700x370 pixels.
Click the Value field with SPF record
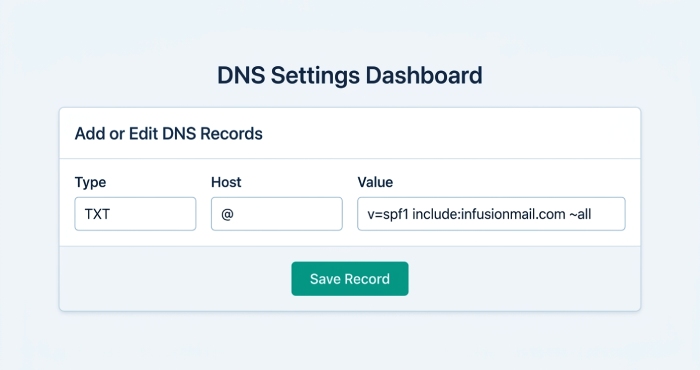[x=491, y=214]
